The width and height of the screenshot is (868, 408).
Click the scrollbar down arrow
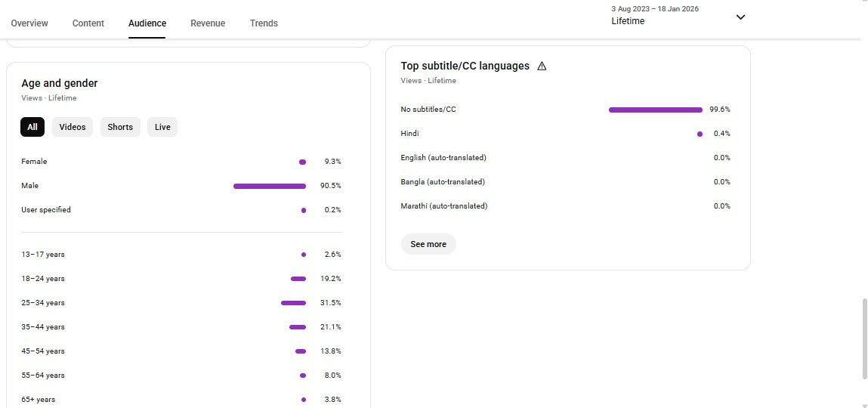tap(864, 405)
